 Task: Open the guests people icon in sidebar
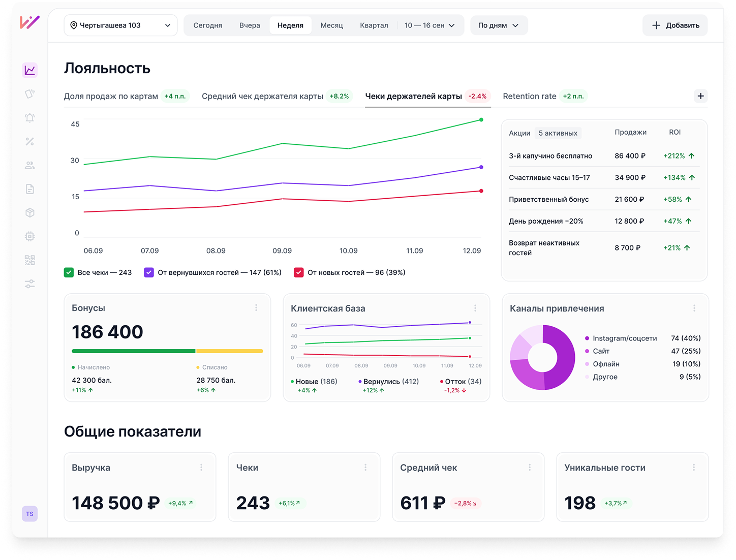(30, 165)
